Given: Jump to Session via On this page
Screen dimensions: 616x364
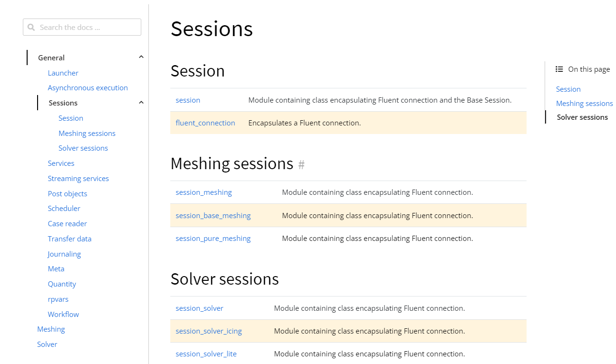Looking at the screenshot, I should click(x=568, y=89).
